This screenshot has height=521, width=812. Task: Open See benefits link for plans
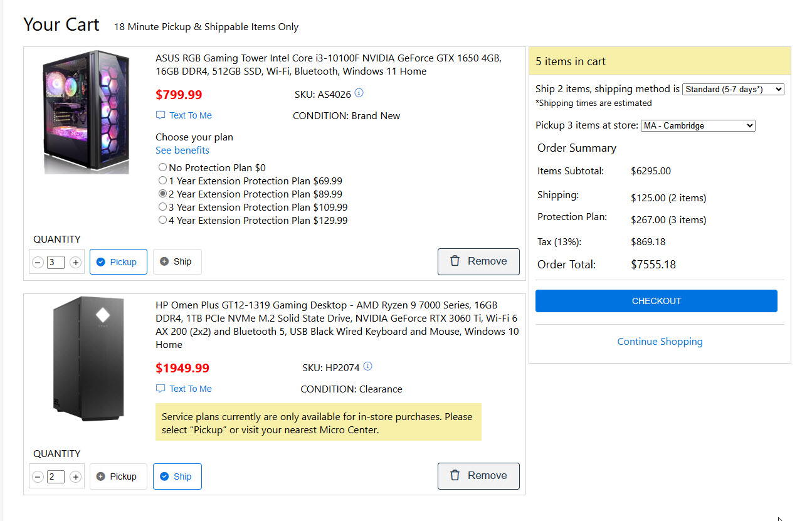182,150
